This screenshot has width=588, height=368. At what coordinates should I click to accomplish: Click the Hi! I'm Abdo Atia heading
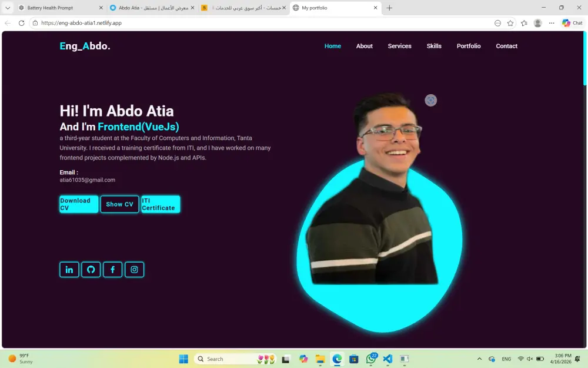point(116,111)
